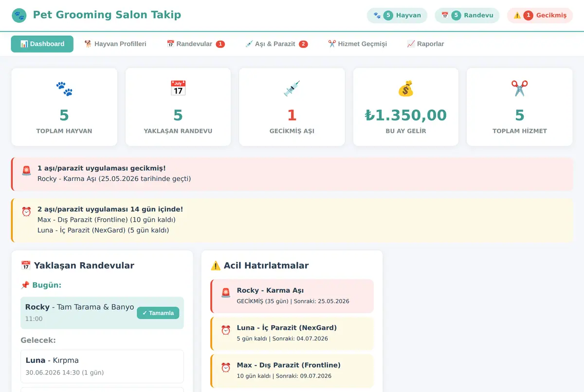Viewport: 584px width, 392px height.
Task: Click the alarm clock beside Luna - İç Parazit reminder
Action: [226, 330]
